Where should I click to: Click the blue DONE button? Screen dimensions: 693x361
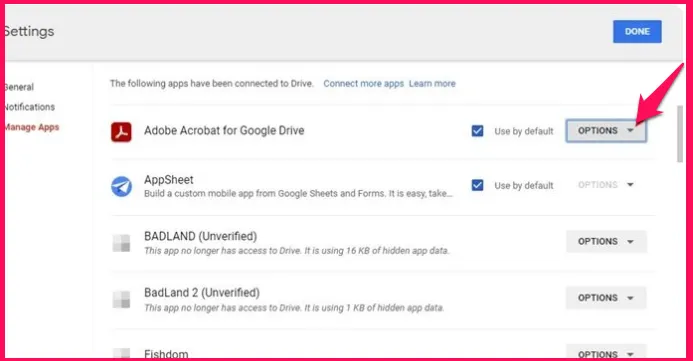pyautogui.click(x=637, y=31)
